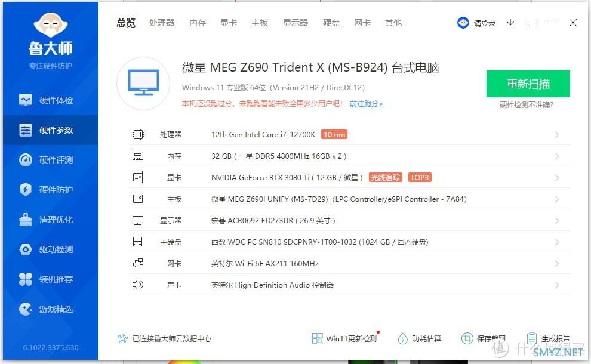The height and width of the screenshot is (364, 591).
Task: Open 功耗估算 tool
Action: [420, 338]
